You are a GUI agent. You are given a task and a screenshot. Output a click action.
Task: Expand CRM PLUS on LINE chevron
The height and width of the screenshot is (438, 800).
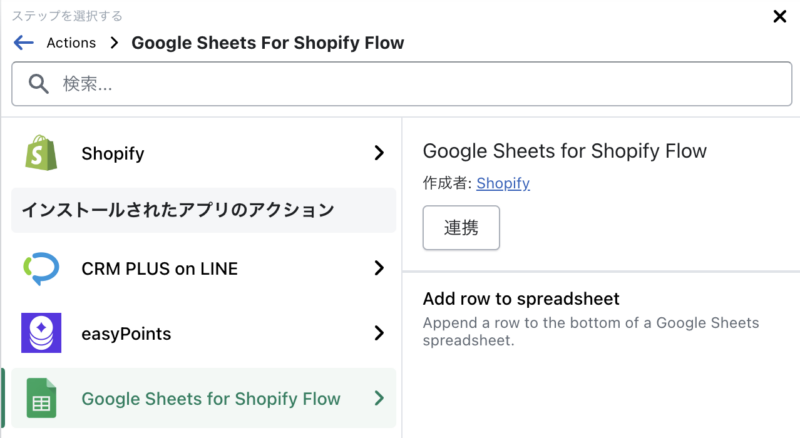pos(379,268)
